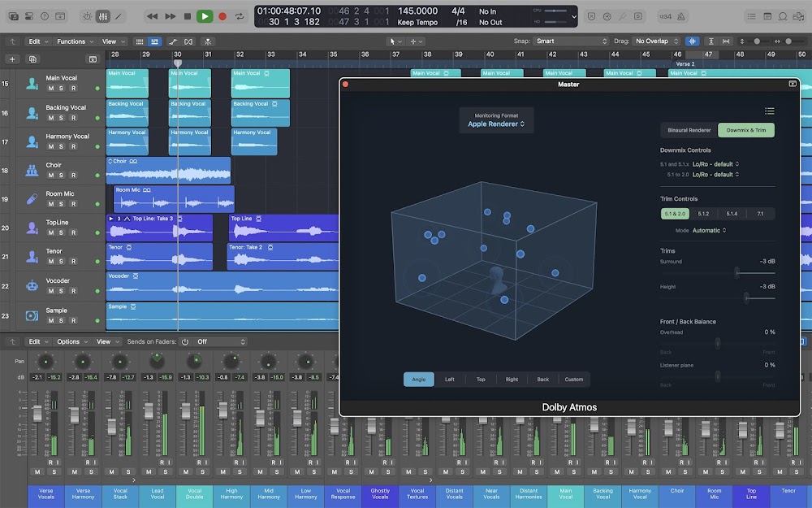Open the Editors pencil icon
The image size is (812, 508).
(x=118, y=16)
